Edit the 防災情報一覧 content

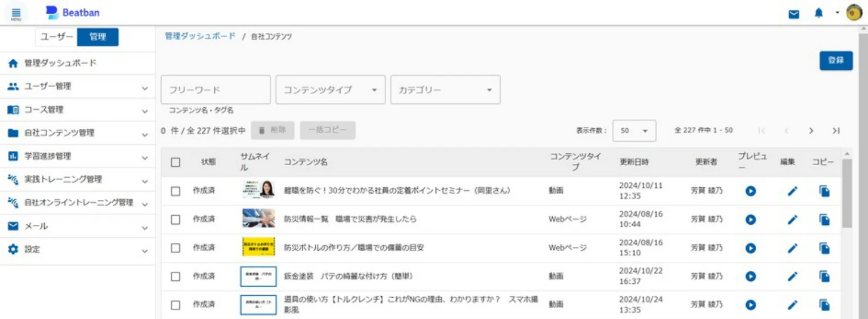[x=793, y=220]
